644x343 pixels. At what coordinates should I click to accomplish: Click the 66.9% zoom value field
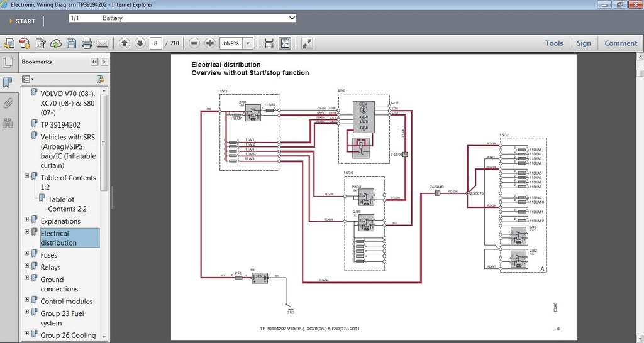(x=231, y=43)
